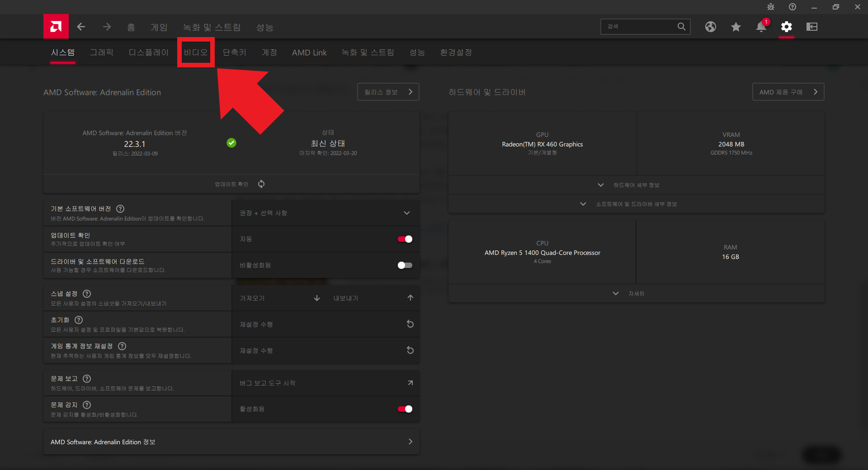This screenshot has width=868, height=470.
Task: Click VRAM 2048 MB value
Action: click(x=731, y=144)
